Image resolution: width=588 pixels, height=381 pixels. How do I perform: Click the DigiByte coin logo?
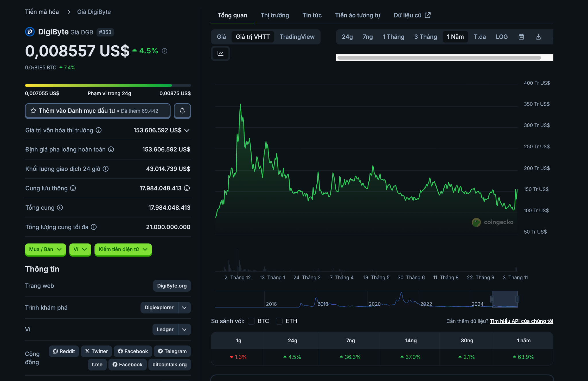[30, 32]
